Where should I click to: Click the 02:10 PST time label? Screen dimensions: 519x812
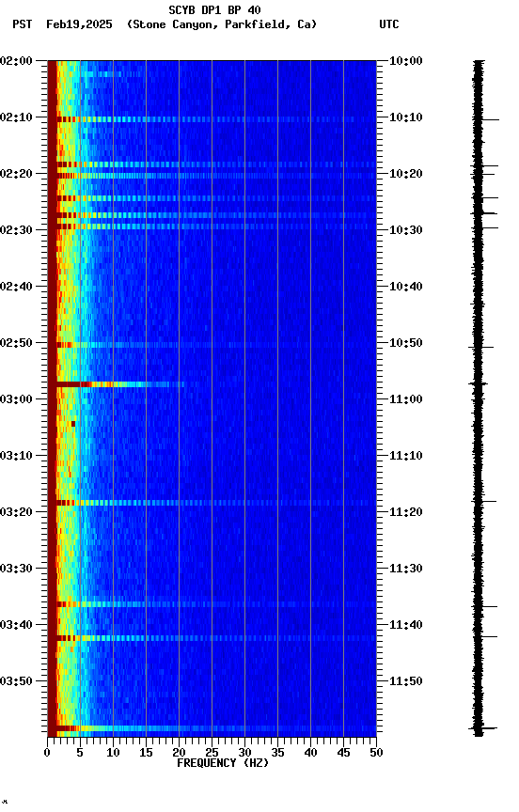16,117
